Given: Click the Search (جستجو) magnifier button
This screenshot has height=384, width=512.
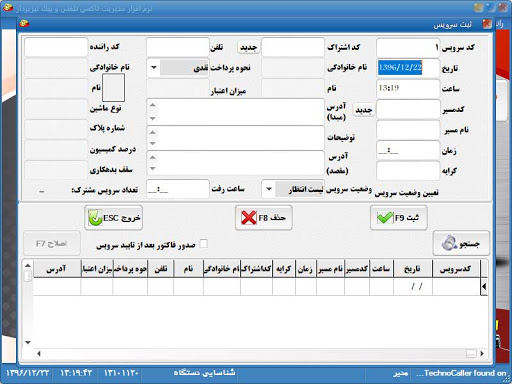Looking at the screenshot, I should 461,243.
